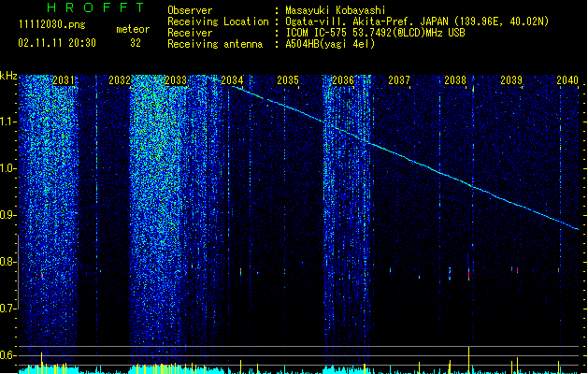
Task: Click the kHz axis unit label
Action: (x=8, y=76)
